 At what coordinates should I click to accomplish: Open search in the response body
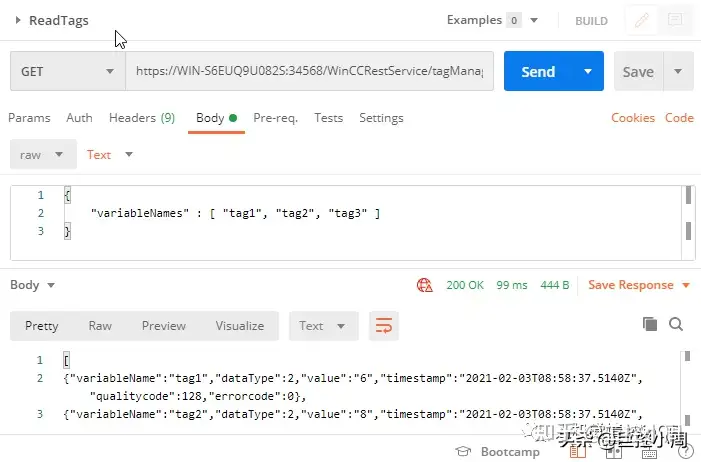[x=676, y=324]
